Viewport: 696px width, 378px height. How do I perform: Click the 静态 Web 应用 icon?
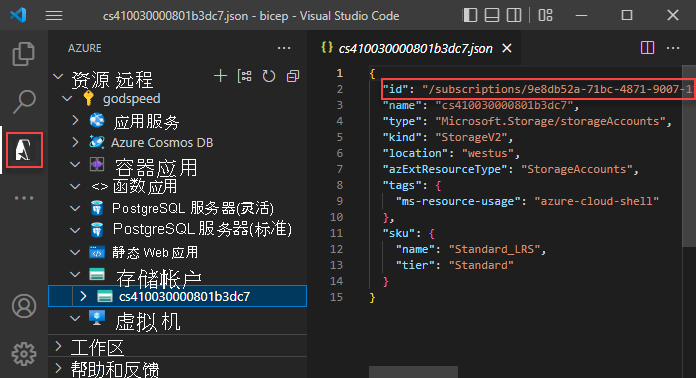97,252
